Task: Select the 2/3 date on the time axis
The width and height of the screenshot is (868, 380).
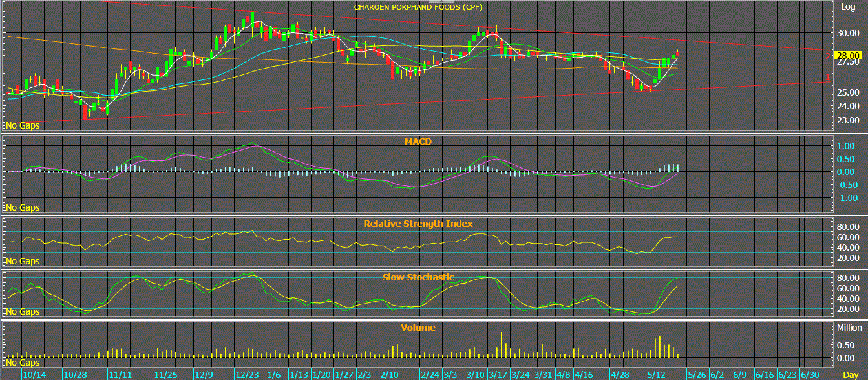Action: 365,375
